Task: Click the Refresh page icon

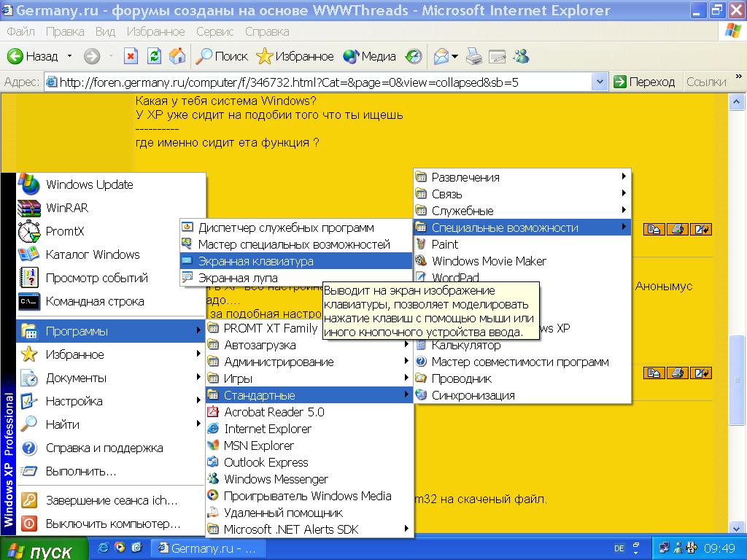Action: [154, 56]
